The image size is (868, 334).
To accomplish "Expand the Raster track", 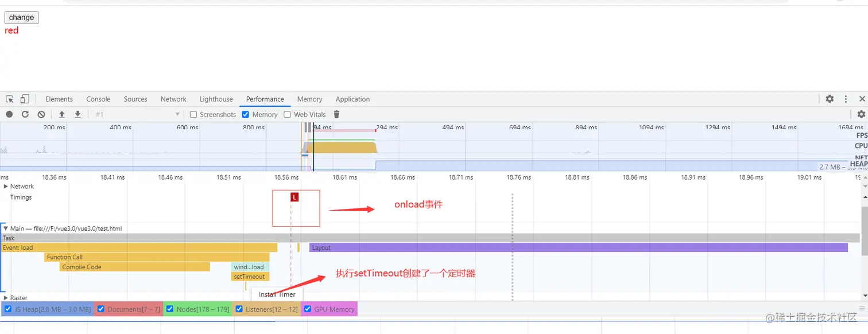I will 6,298.
